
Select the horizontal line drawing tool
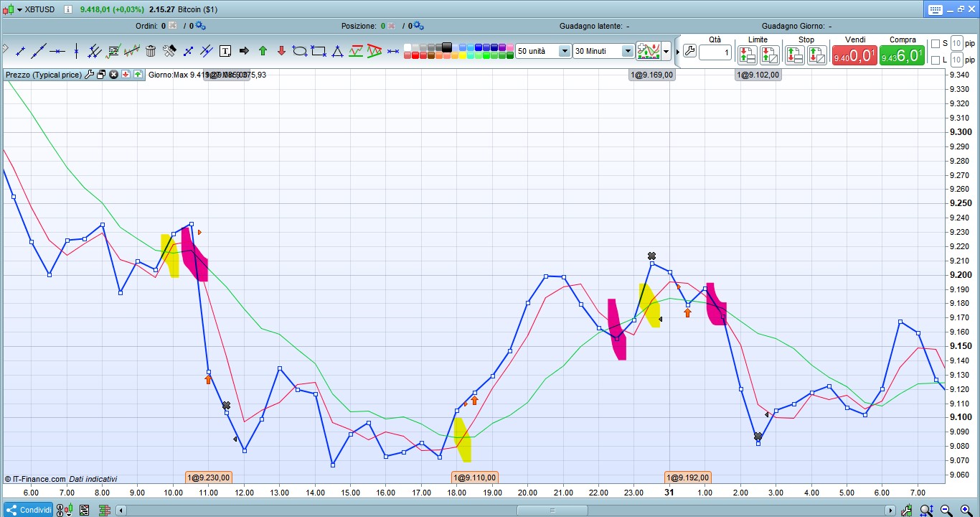pos(57,51)
